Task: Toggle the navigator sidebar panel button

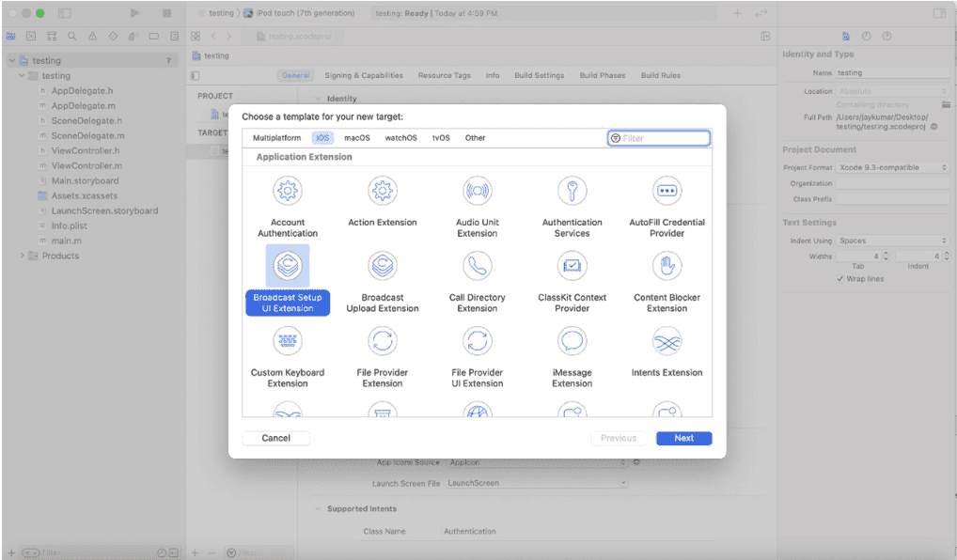Action: tap(64, 13)
